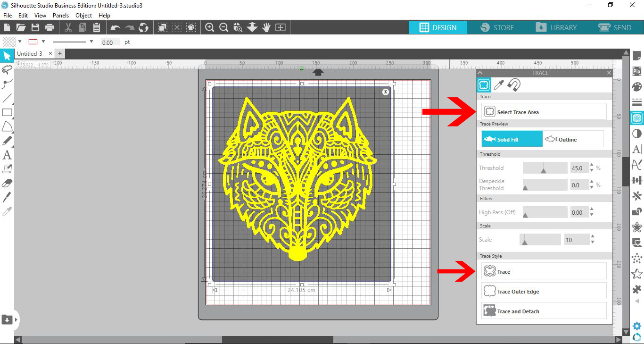Select the Eraser tool
Screen dimensions: 644x344
7,183
